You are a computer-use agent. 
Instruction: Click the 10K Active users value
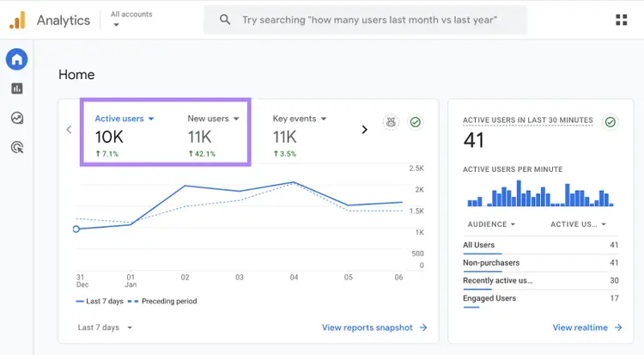click(109, 137)
